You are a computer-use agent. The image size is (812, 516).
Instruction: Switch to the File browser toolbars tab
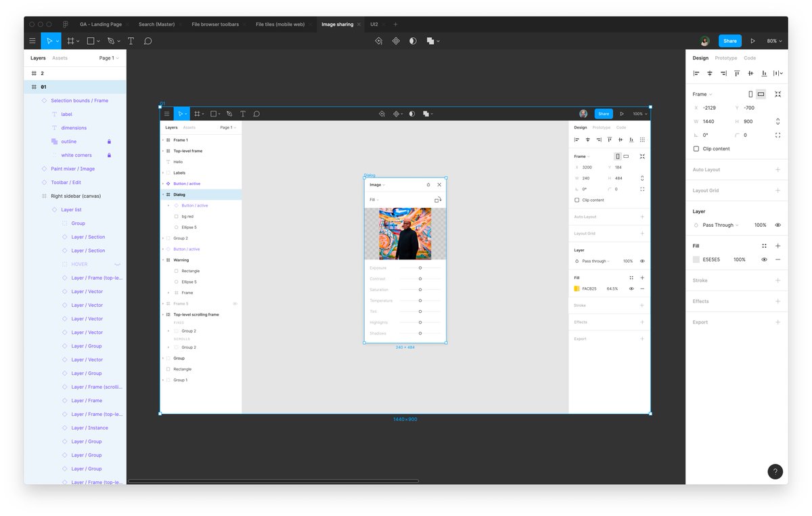[x=215, y=24]
